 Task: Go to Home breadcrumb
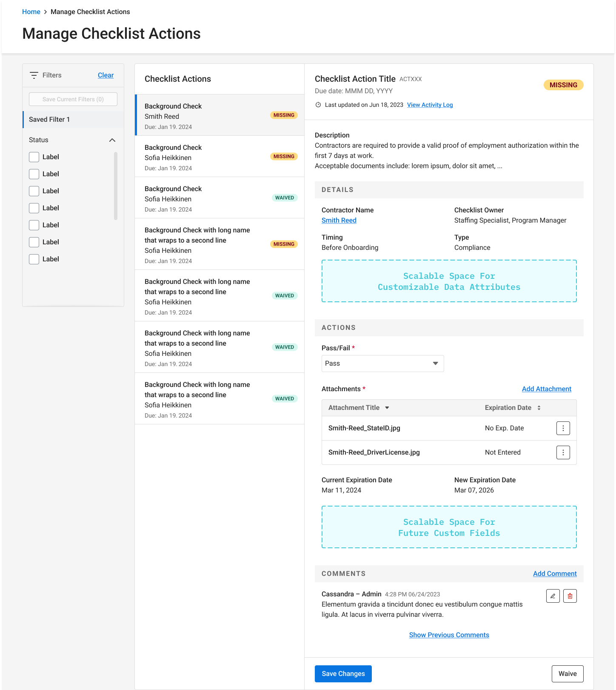[31, 12]
